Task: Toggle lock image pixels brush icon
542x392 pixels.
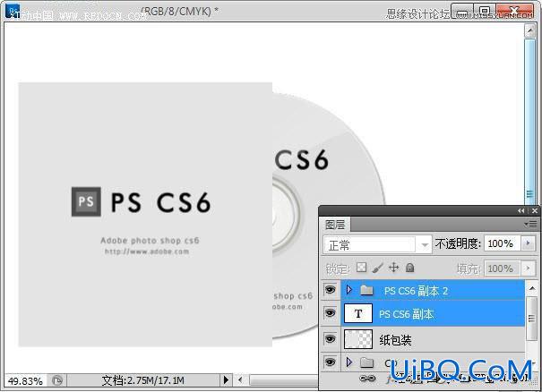Action: coord(378,268)
